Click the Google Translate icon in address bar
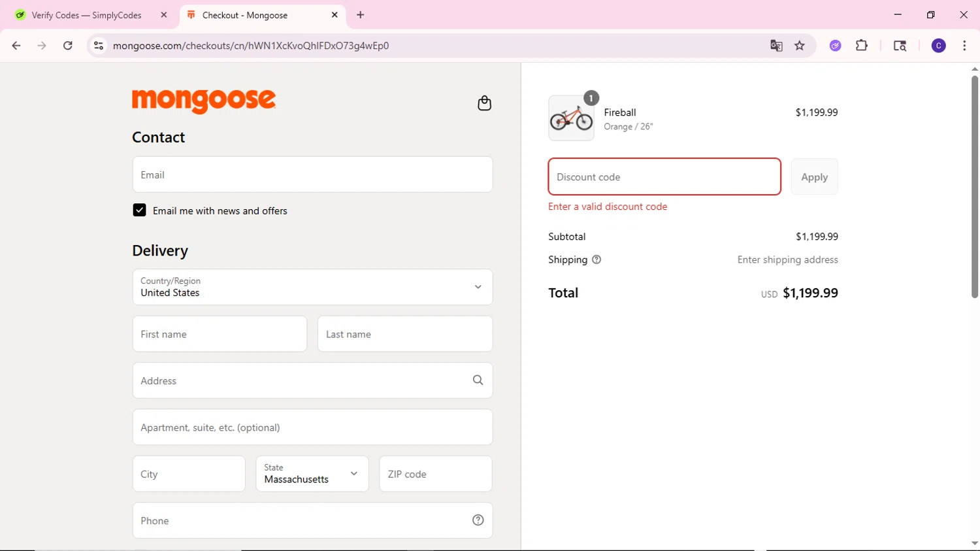 point(776,46)
